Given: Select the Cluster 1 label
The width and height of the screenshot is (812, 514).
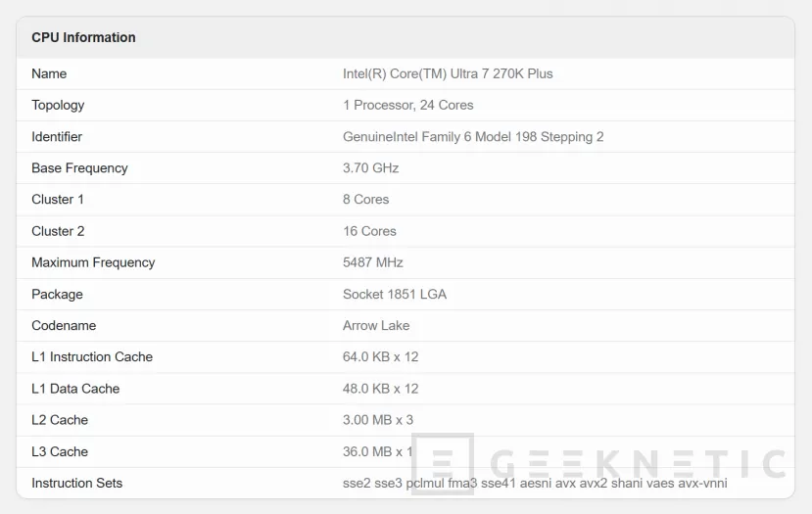Looking at the screenshot, I should point(58,200).
